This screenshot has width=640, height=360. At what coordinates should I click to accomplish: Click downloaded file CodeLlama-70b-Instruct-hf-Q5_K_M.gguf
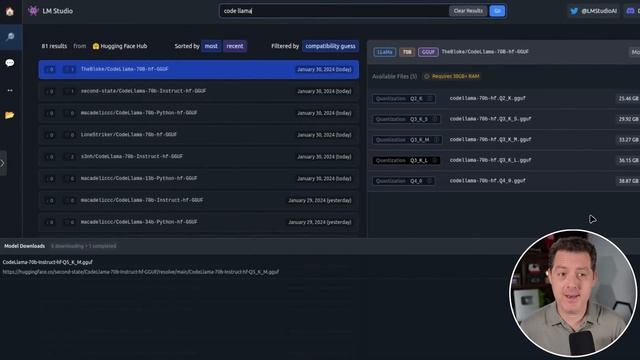[48, 262]
